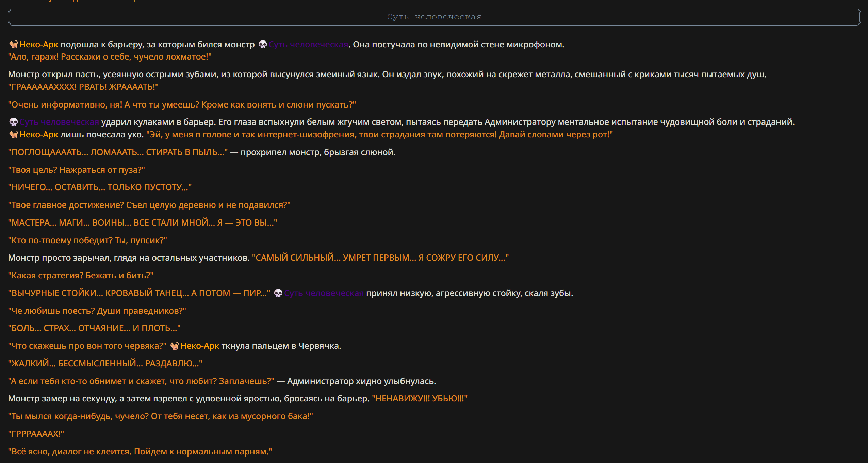Click "Что скажешь про вон того червяка?"
Viewport: 868px width, 463px height.
[x=87, y=346]
